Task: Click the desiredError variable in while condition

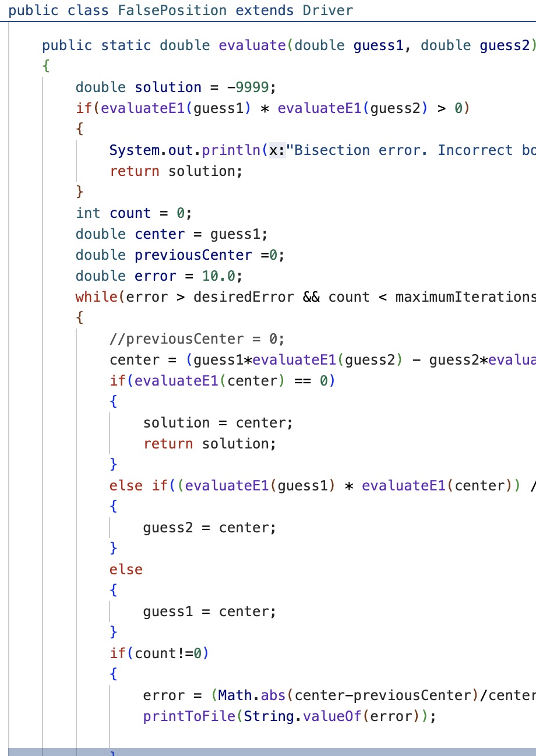Action: point(244,297)
